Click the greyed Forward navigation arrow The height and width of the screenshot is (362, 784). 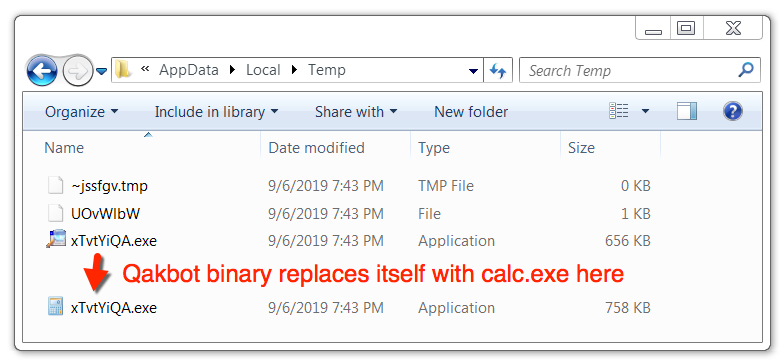pyautogui.click(x=78, y=70)
